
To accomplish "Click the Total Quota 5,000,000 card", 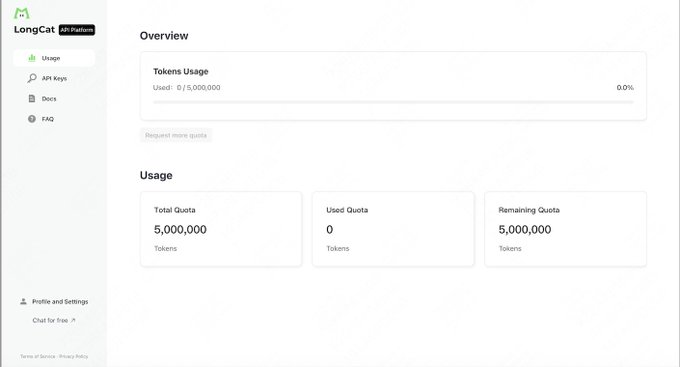I will (221, 229).
